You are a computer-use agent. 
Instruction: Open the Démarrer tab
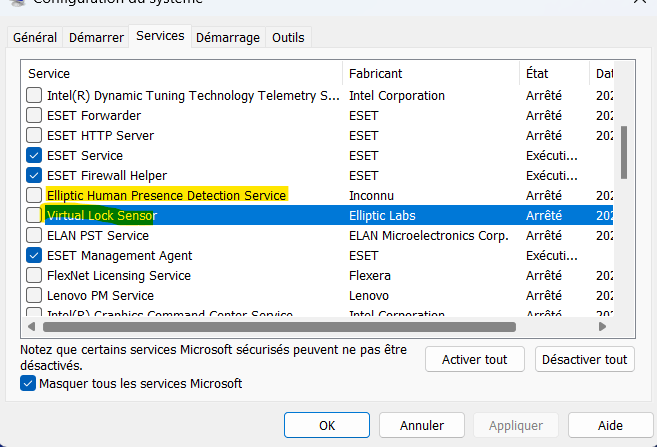[x=96, y=38]
